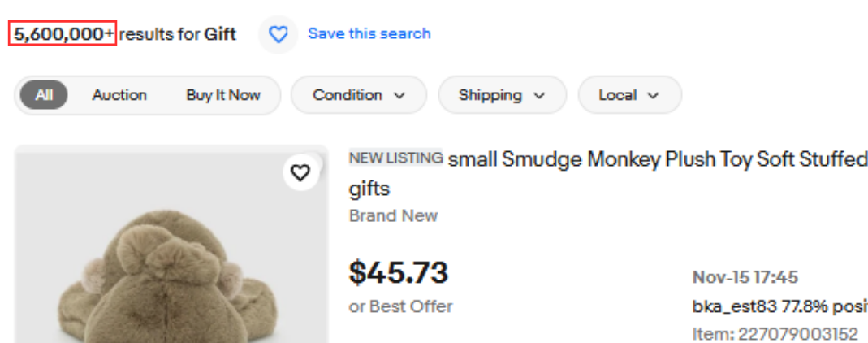Viewport: 868px width, 343px height.
Task: Select the All listings filter
Action: click(x=44, y=95)
